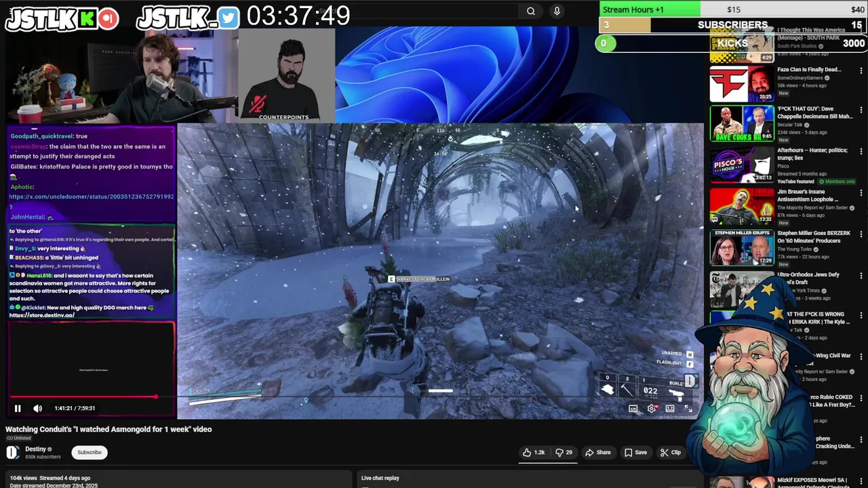Open the Destiny channel avatar
Screen dimensions: 868x488
click(13, 452)
